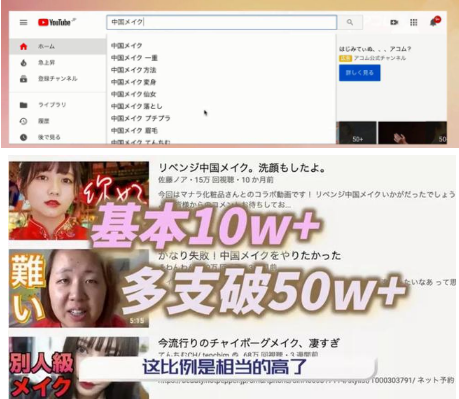
Task: Choose suggestion 中国メイク プチプラ
Action: coord(221,118)
